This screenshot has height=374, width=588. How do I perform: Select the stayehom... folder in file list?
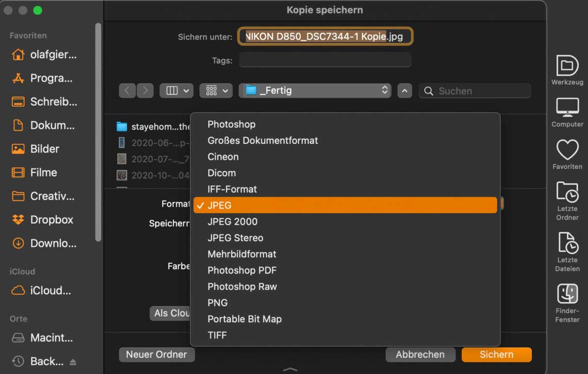153,127
